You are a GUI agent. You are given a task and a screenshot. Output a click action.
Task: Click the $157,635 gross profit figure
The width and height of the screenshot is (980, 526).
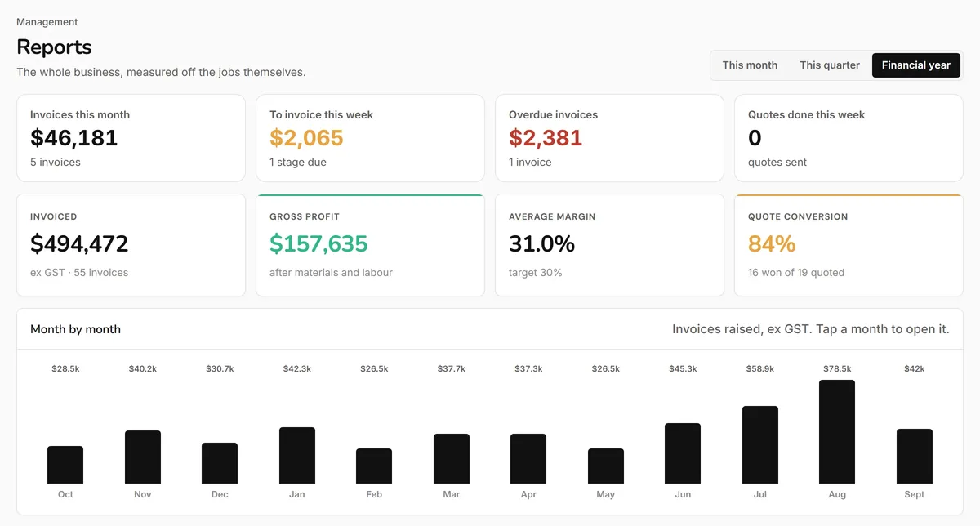pos(318,243)
